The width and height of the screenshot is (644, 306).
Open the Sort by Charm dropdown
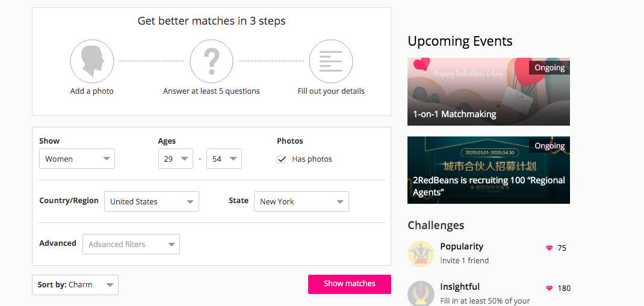click(x=75, y=285)
